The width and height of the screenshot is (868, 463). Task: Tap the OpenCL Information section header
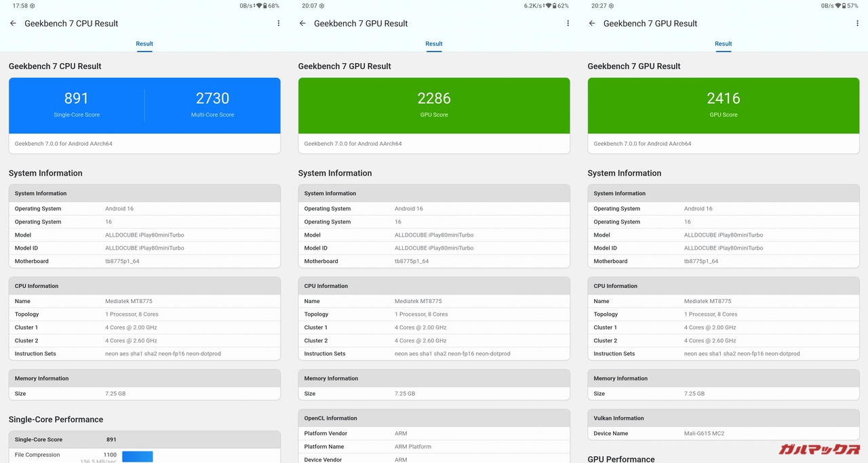coord(434,418)
